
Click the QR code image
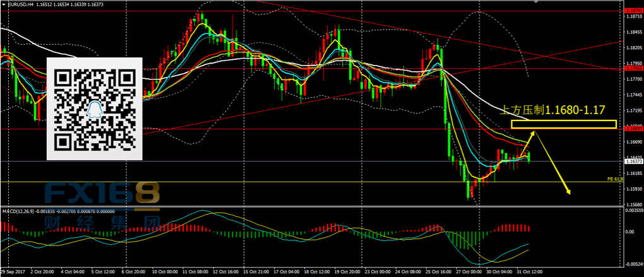(95, 109)
